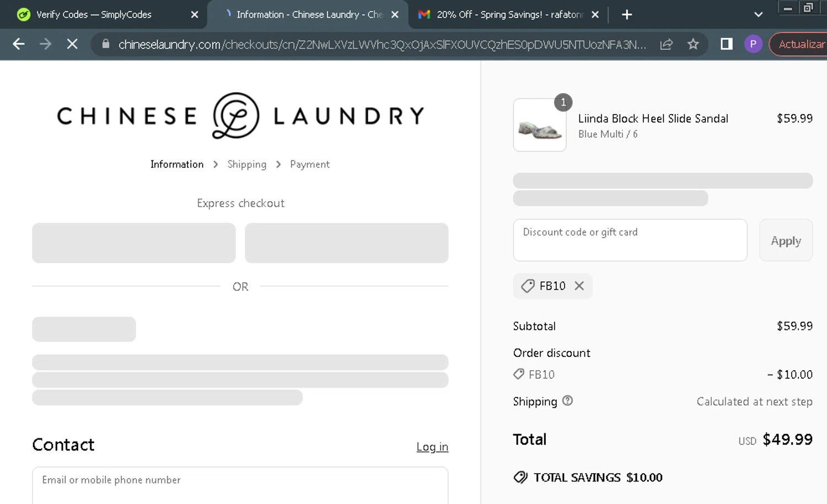The width and height of the screenshot is (827, 504).
Task: Click the Liinda sandal product thumbnail
Action: pos(540,125)
